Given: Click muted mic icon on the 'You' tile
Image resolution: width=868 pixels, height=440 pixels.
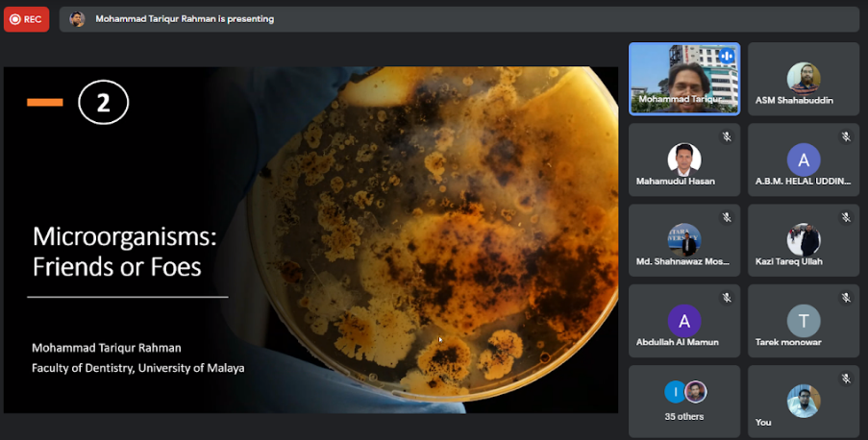Looking at the screenshot, I should click(x=845, y=379).
